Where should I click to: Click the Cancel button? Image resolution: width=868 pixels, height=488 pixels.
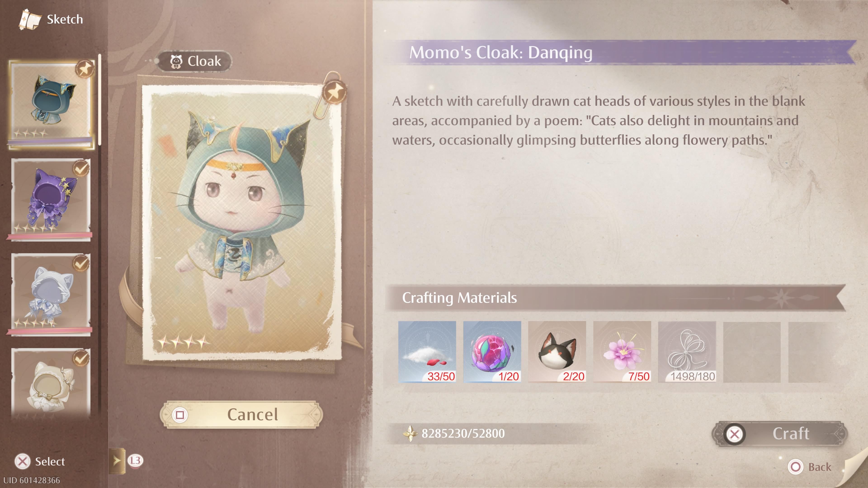[x=241, y=415]
